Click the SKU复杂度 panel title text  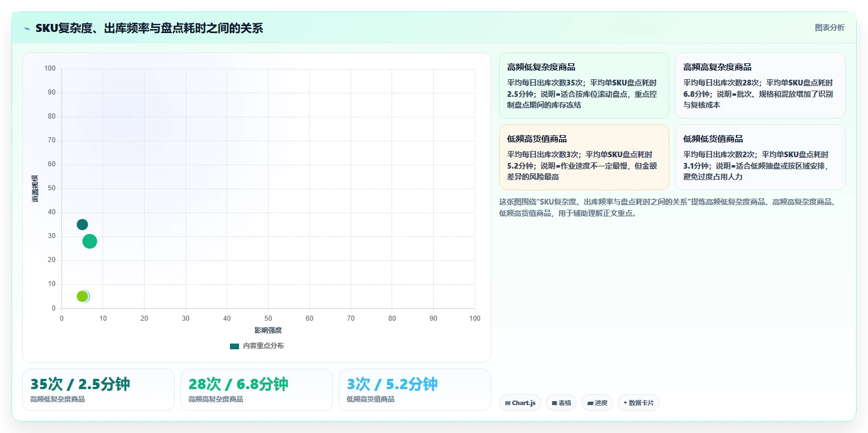(x=149, y=28)
